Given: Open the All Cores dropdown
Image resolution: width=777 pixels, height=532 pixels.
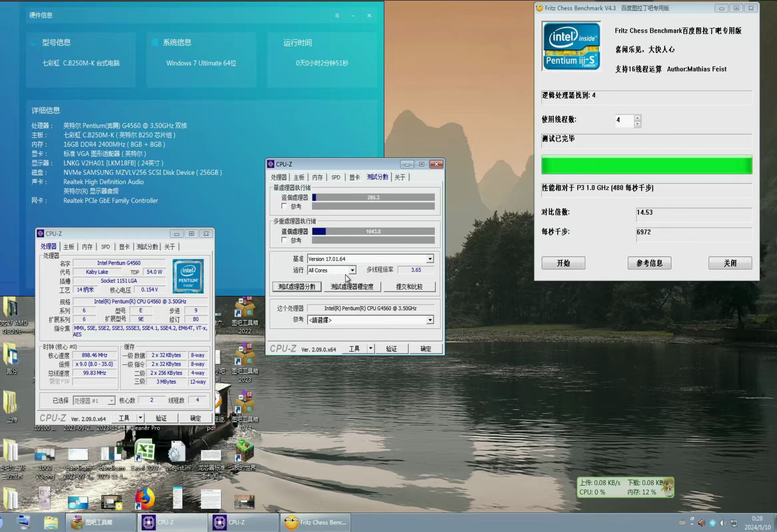Looking at the screenshot, I should (x=352, y=270).
